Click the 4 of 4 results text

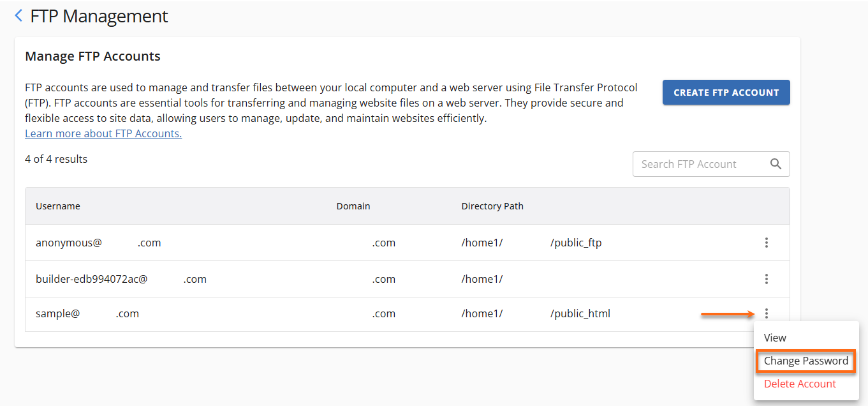click(56, 159)
